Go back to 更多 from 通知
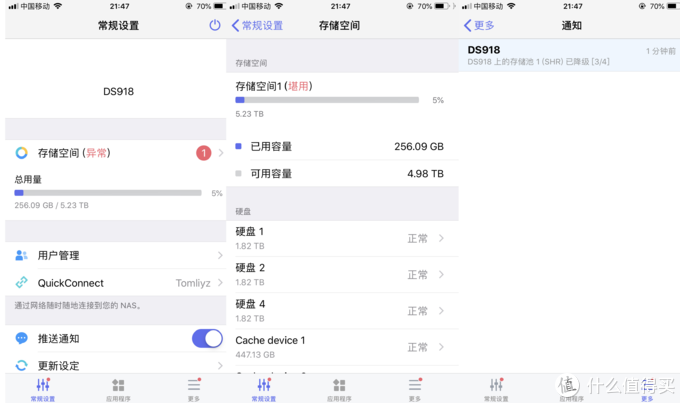This screenshot has width=680, height=403. (x=479, y=26)
